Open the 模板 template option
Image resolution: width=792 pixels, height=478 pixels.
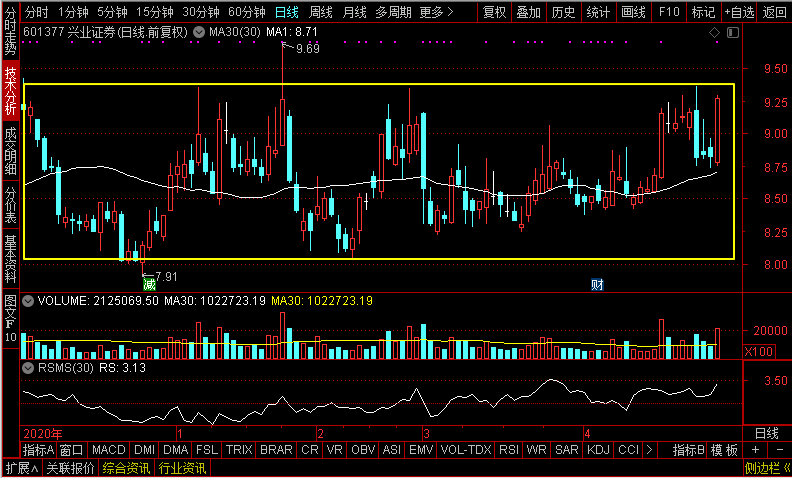(x=724, y=449)
